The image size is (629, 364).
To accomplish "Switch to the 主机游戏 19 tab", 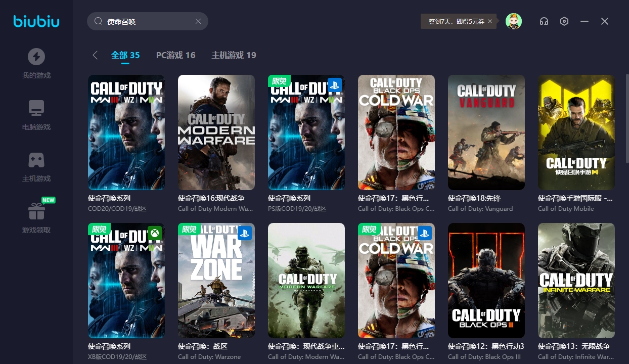I will (234, 55).
